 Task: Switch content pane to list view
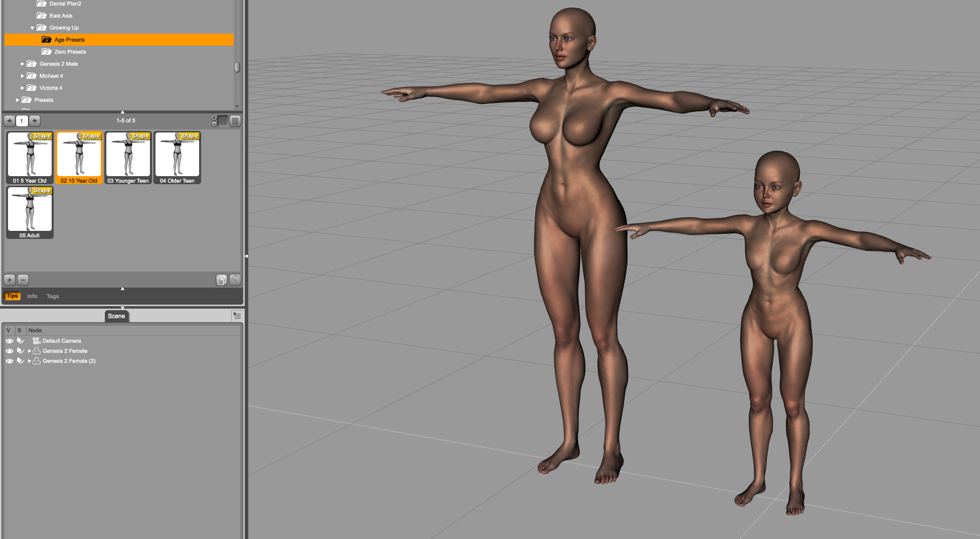click(235, 121)
